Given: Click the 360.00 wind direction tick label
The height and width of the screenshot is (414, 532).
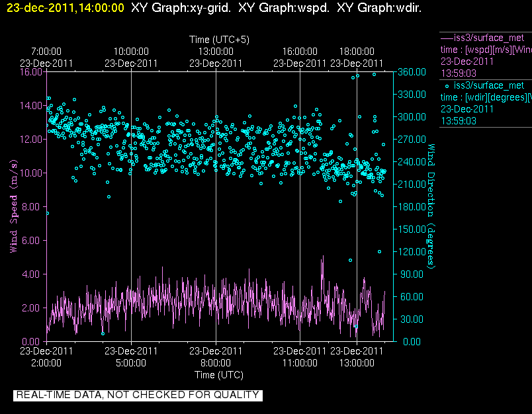Looking at the screenshot, I should (412, 72).
